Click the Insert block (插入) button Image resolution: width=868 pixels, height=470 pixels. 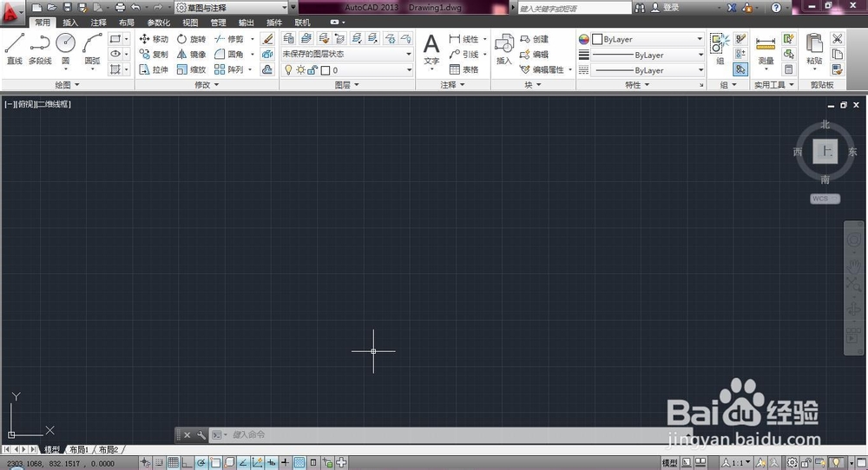503,49
